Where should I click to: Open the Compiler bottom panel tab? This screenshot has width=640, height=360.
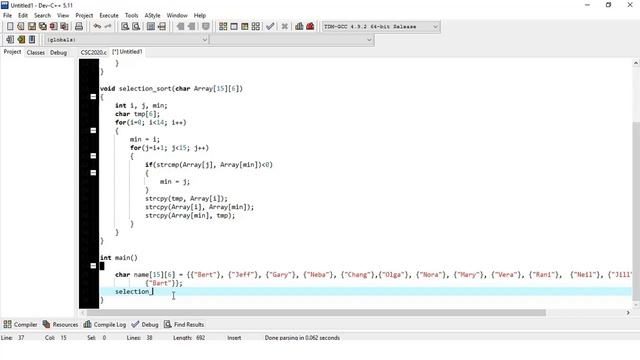(20, 324)
